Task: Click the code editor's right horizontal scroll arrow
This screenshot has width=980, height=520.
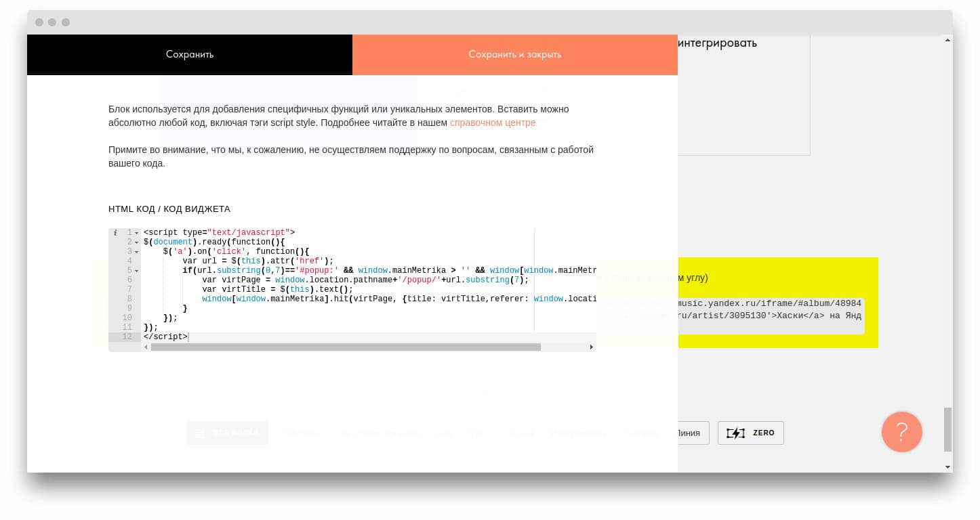Action: [x=591, y=347]
